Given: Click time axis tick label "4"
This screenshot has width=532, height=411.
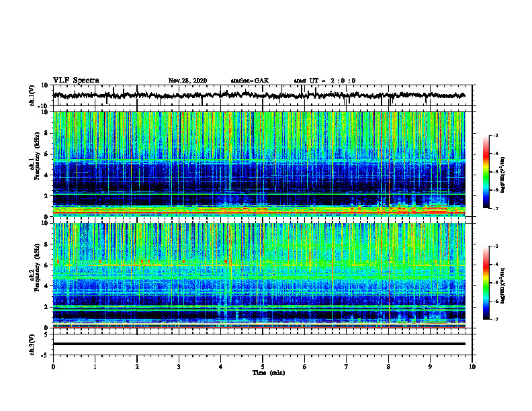Looking at the screenshot, I should (x=221, y=367).
